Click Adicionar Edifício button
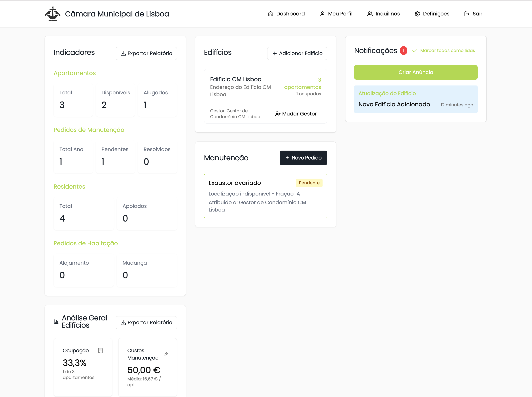 (297, 53)
